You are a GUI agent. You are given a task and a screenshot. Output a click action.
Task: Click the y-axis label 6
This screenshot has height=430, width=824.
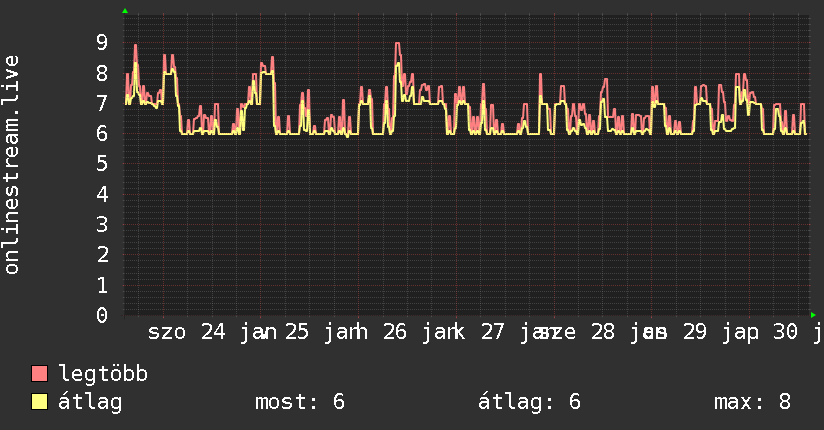102,134
